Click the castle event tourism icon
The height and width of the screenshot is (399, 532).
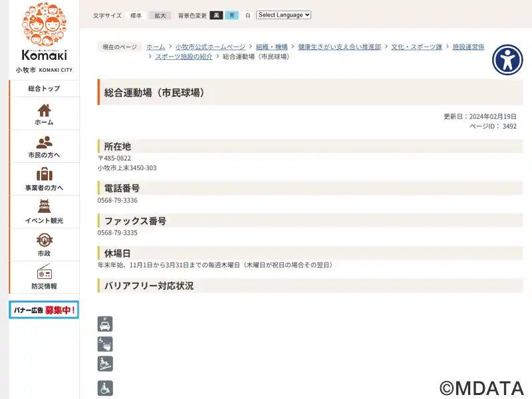(44, 206)
